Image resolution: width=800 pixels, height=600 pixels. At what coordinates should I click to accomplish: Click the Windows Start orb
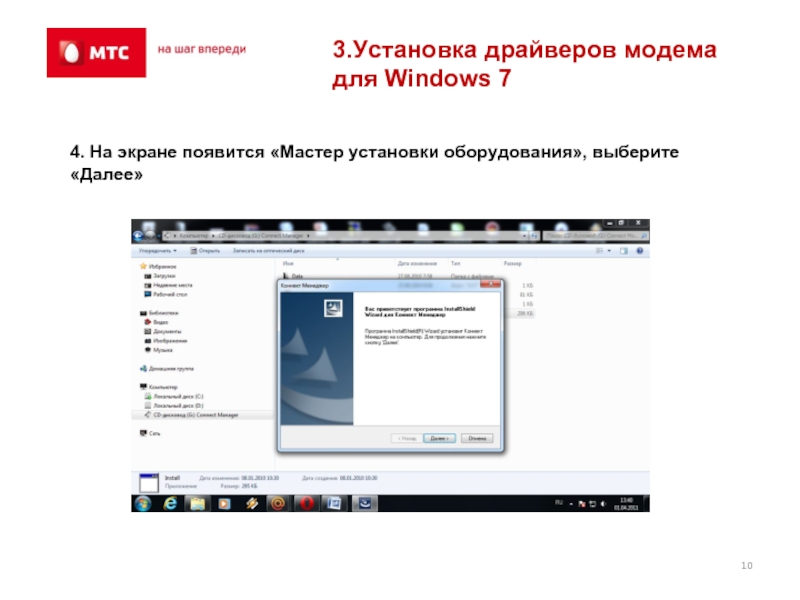[143, 504]
